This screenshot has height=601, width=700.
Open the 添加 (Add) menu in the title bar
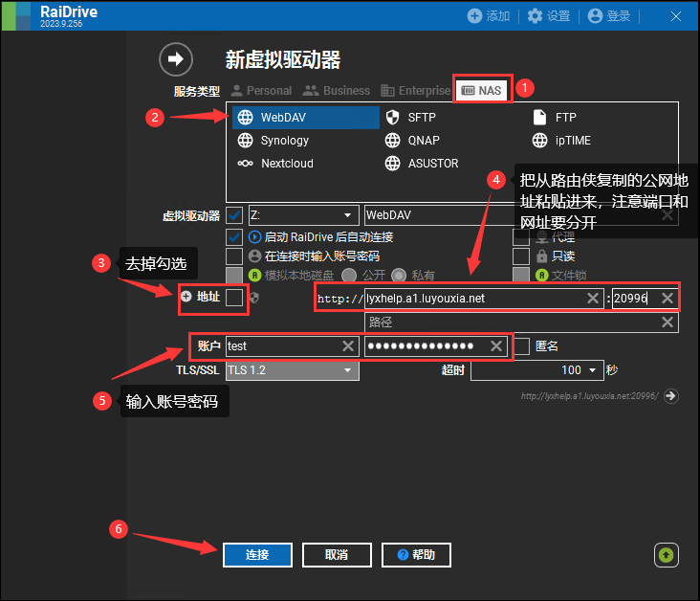489,16
